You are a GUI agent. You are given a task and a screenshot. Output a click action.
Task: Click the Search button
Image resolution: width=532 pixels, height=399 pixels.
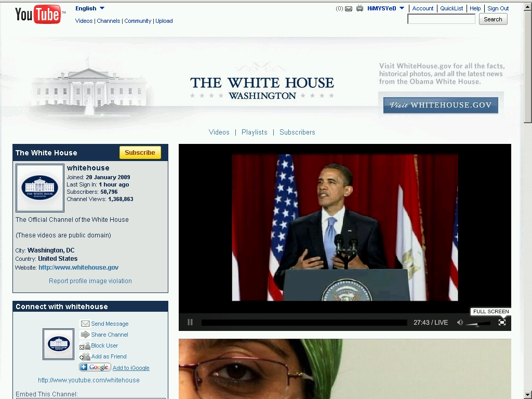(493, 19)
